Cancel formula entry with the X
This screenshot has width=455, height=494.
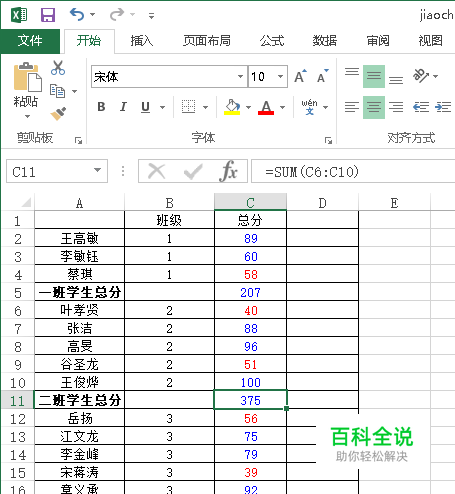pyautogui.click(x=157, y=171)
